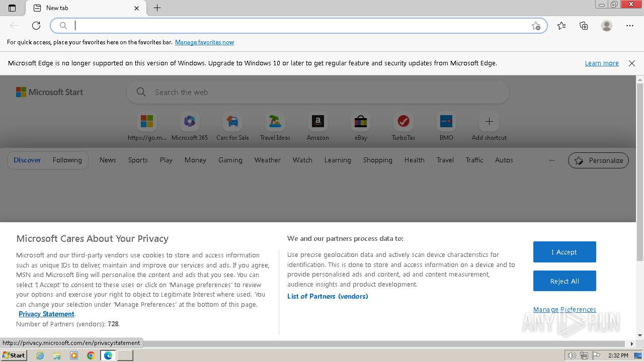Open the Sports category
The height and width of the screenshot is (362, 644).
138,160
